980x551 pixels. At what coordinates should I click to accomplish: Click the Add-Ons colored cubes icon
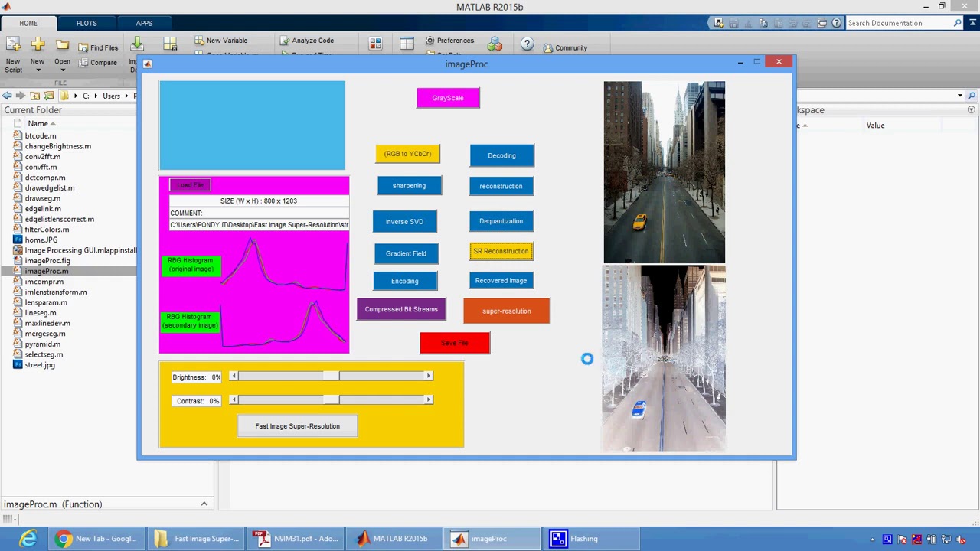tap(495, 44)
